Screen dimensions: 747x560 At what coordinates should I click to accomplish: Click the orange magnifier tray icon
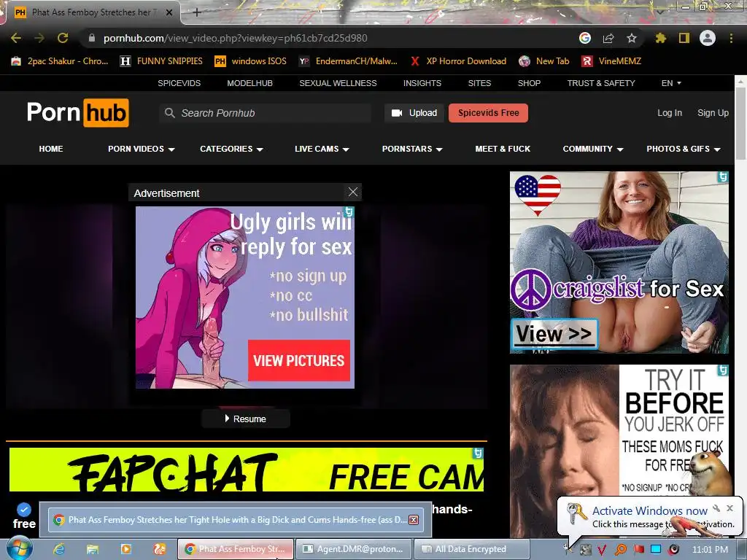(x=620, y=550)
